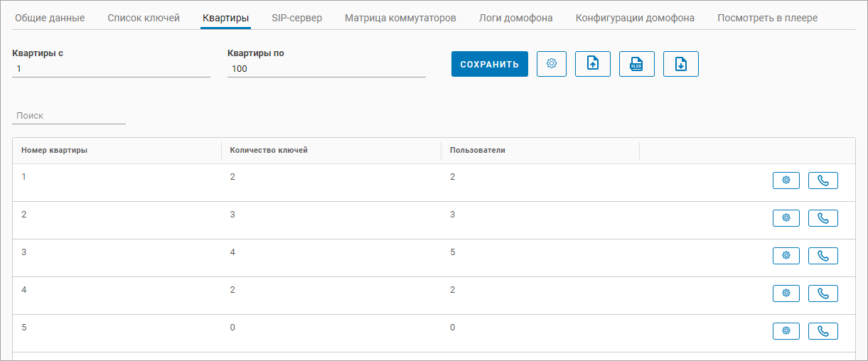Open apartments settings gear next to Save

(551, 64)
